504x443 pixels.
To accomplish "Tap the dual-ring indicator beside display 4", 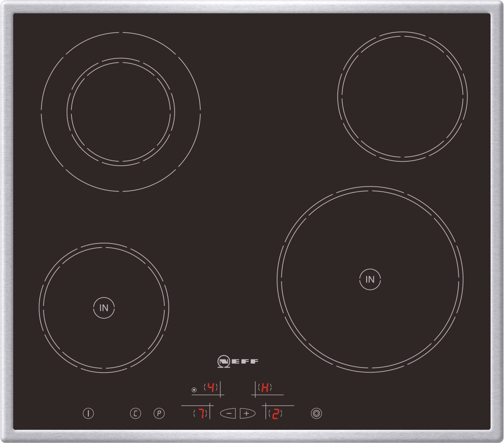I will (x=194, y=390).
